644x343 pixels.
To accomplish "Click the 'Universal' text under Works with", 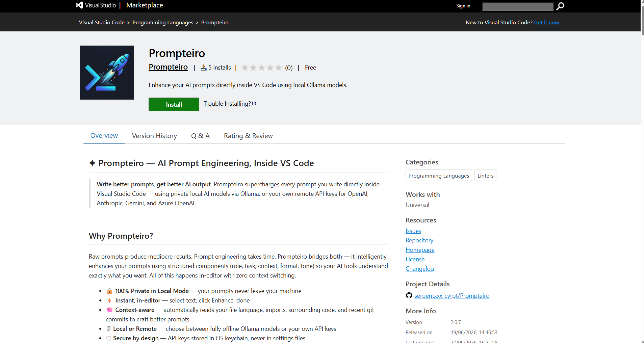I will [417, 205].
